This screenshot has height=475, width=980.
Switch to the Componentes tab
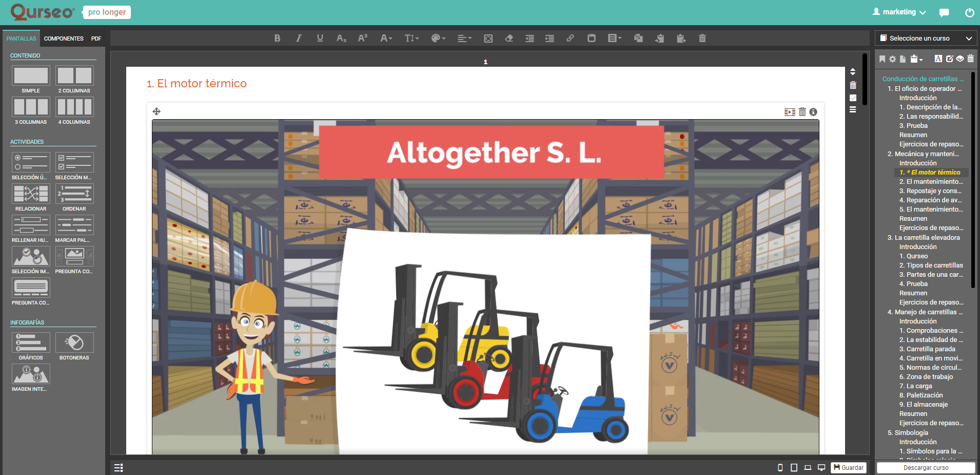click(x=64, y=39)
